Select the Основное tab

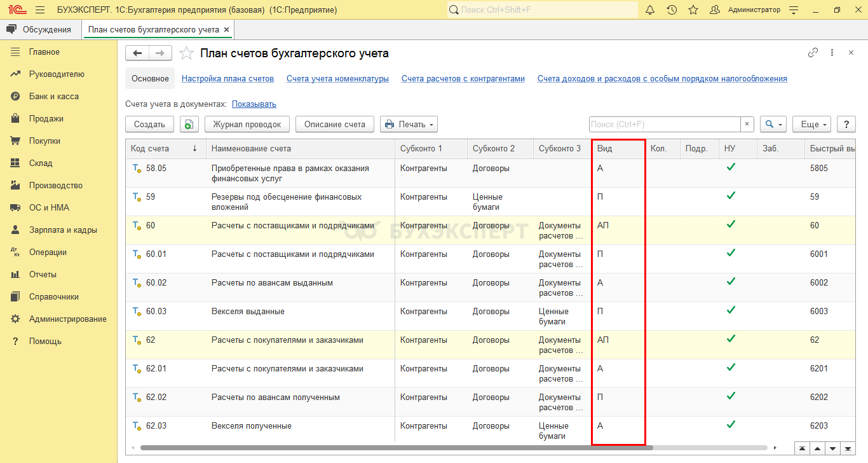click(x=150, y=79)
